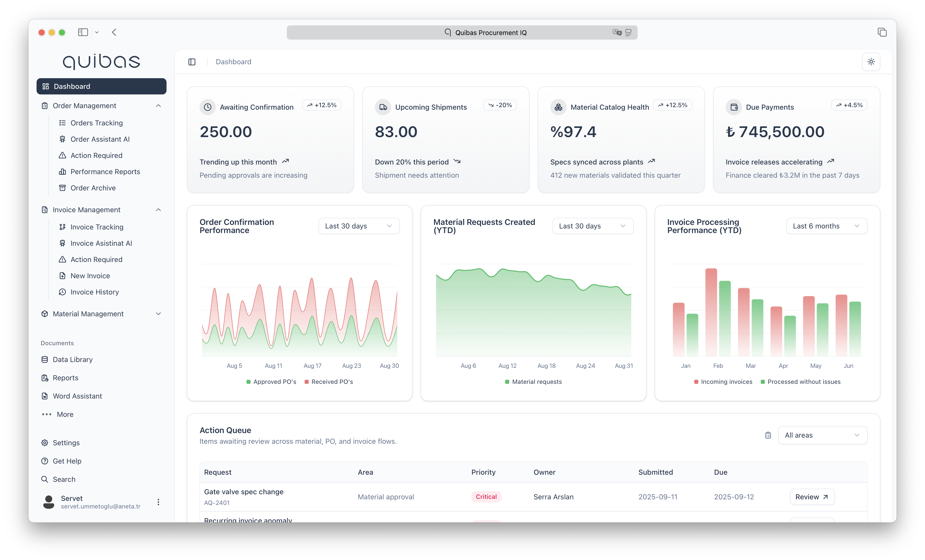Open Performance Reports under Order Management

(x=105, y=172)
